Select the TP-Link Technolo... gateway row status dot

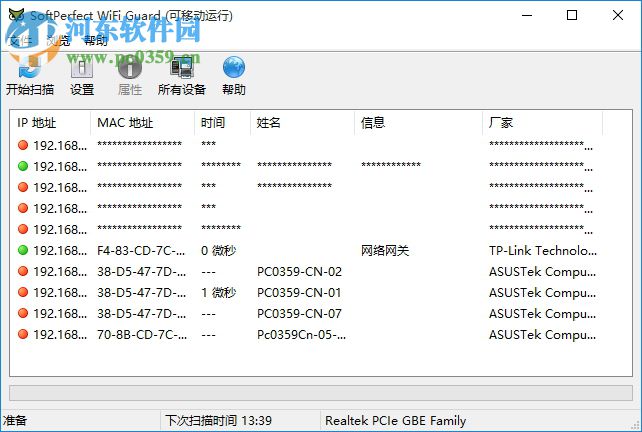tap(23, 250)
